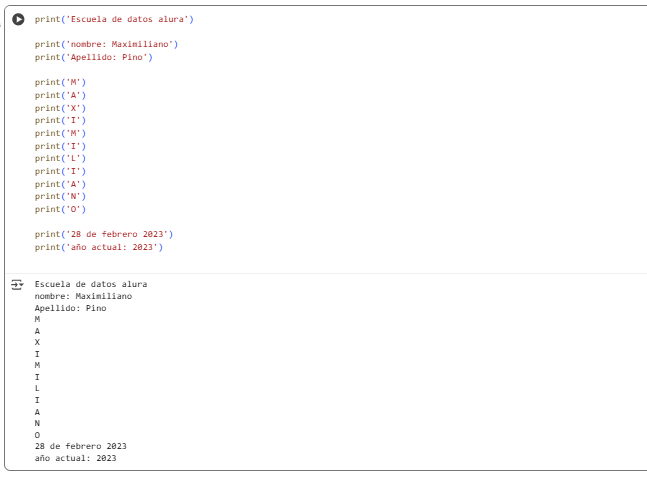
Task: Click the print('28 de febrero 2023') code line
Action: [x=104, y=234]
